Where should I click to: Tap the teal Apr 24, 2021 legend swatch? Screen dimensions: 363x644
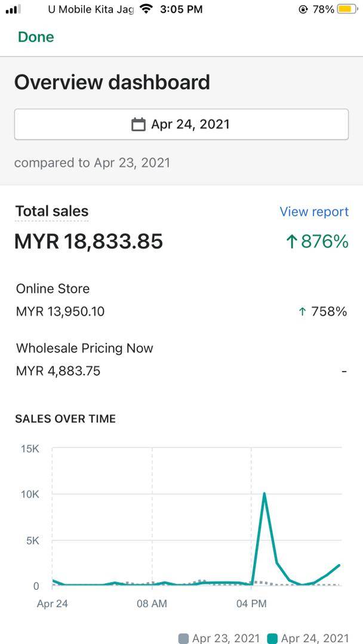click(272, 638)
